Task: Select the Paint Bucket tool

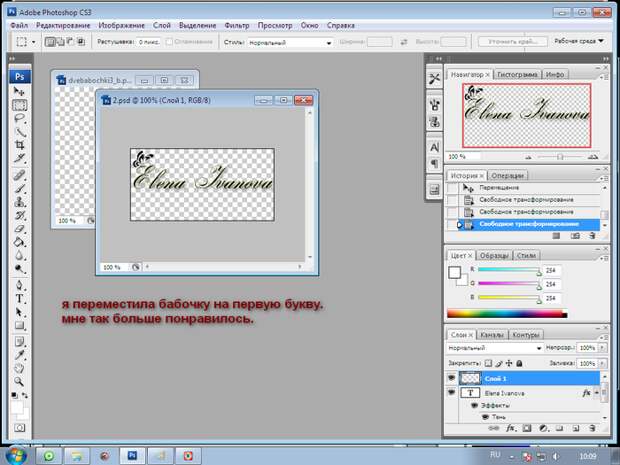Action: click(x=19, y=242)
